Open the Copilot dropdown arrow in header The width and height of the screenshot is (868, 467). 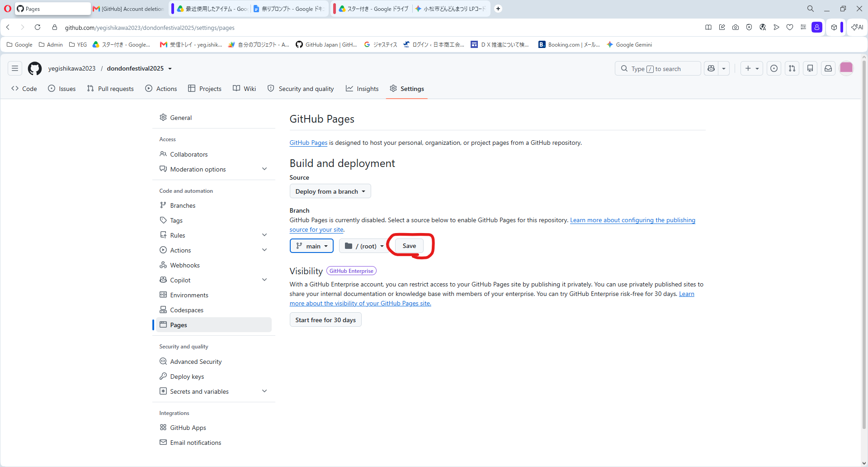[x=724, y=68]
